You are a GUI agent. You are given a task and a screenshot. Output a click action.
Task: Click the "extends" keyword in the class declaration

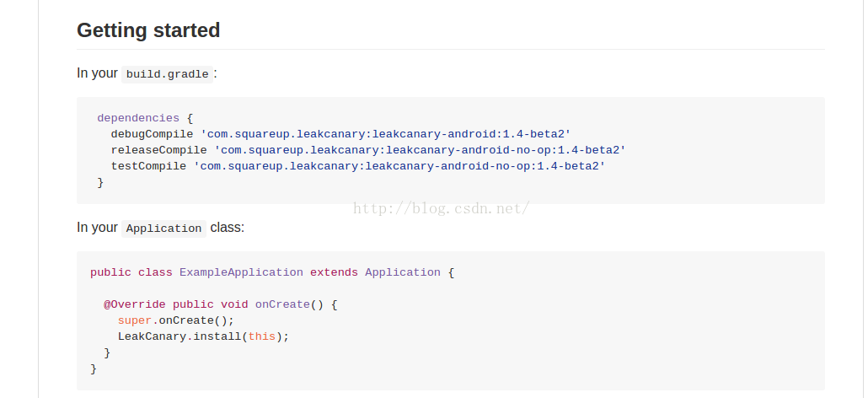pyautogui.click(x=334, y=272)
